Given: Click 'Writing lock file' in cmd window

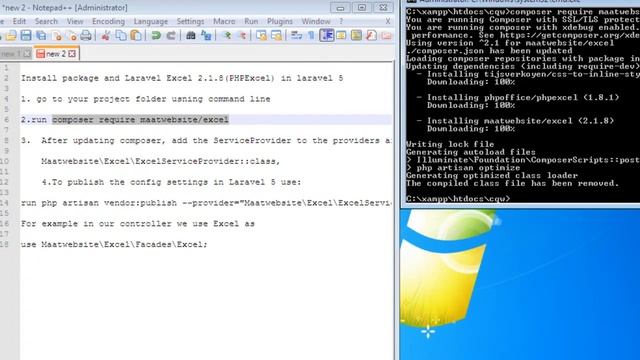Looking at the screenshot, I should (x=450, y=144).
